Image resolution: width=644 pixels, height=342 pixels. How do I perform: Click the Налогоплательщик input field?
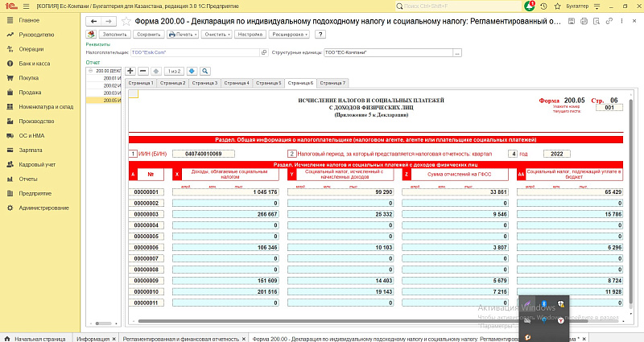coord(195,53)
